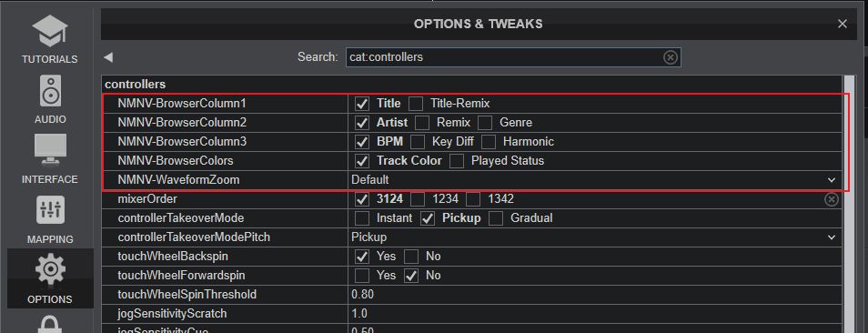This screenshot has height=333, width=868.
Task: Expand the NMNV-WaveformZoom Default dropdown
Action: tap(594, 180)
